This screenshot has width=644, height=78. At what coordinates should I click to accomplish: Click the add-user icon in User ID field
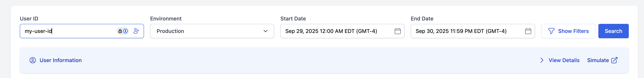coord(136,31)
